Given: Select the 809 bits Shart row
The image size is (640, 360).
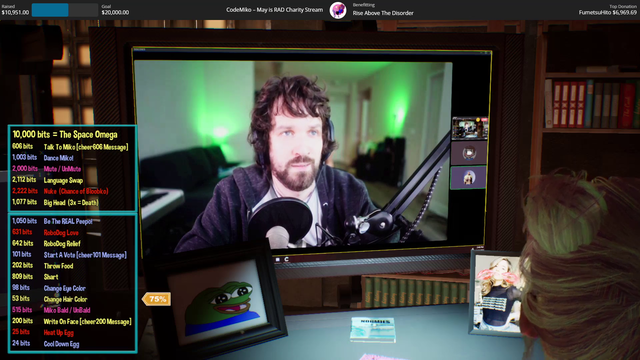Looking at the screenshot, I should pos(35,277).
